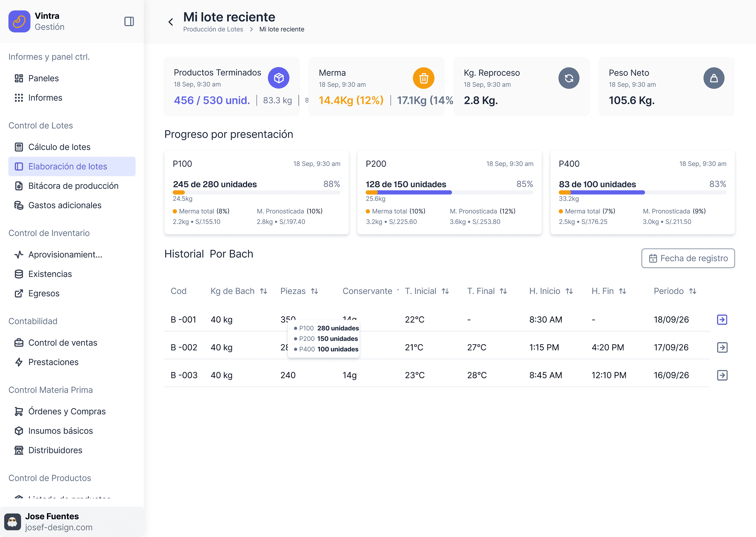The width and height of the screenshot is (756, 537).
Task: Sort table by Periodo column
Action: click(693, 291)
